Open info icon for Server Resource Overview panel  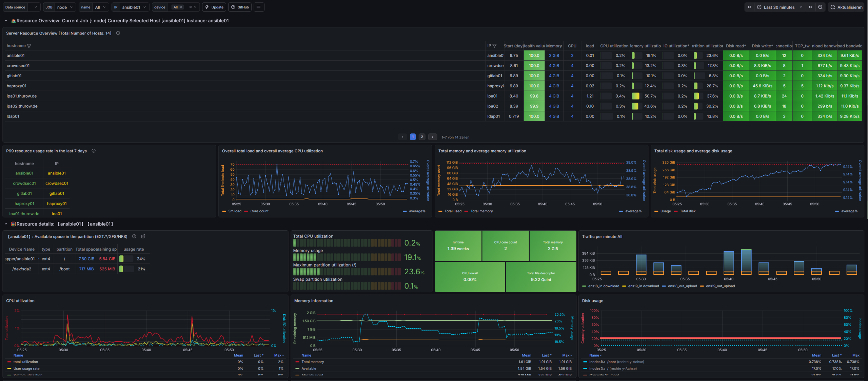point(118,33)
